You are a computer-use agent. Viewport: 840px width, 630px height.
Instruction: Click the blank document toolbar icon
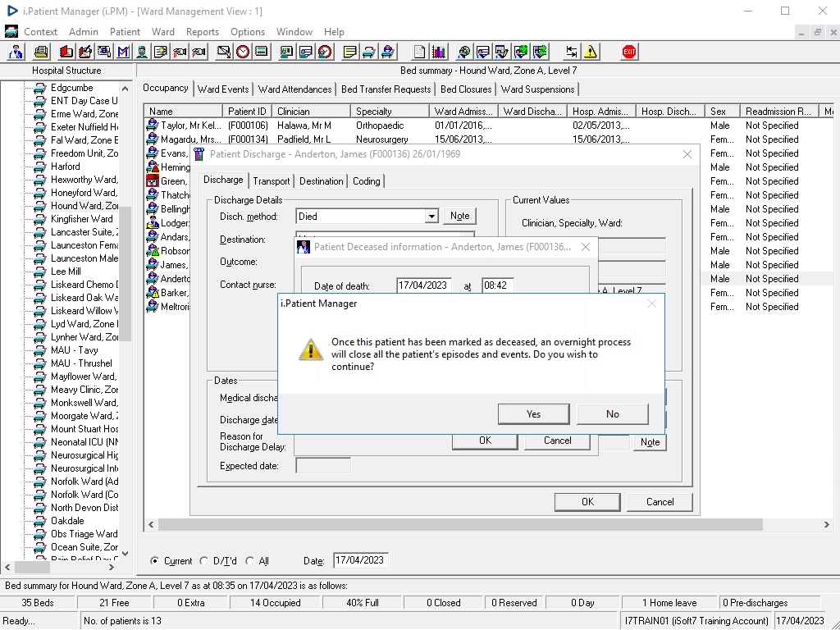(419, 52)
